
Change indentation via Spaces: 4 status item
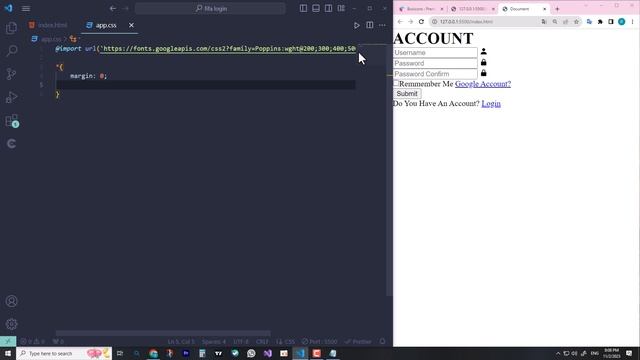click(x=214, y=342)
